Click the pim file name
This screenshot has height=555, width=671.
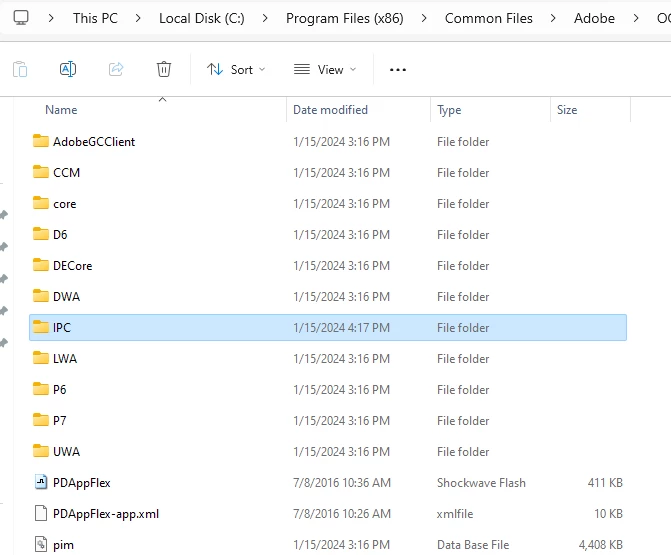coord(63,545)
